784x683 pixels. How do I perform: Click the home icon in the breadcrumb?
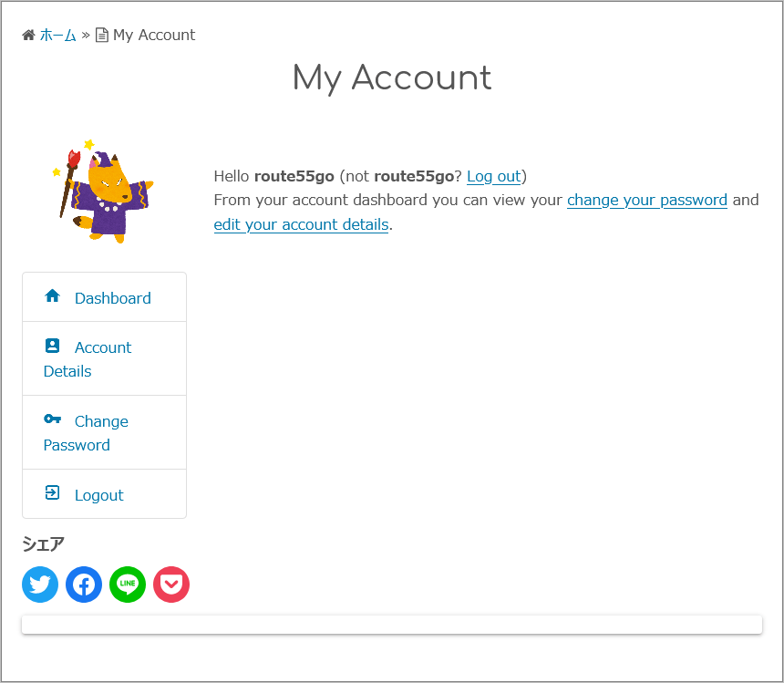point(28,36)
